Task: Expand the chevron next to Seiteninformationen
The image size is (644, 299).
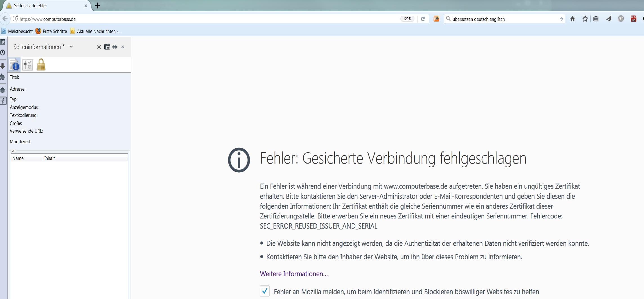Action: click(71, 47)
